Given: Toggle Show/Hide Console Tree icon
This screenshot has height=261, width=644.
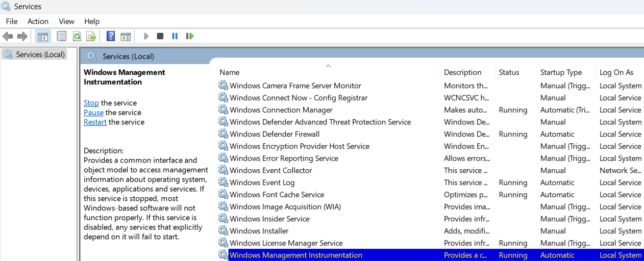Looking at the screenshot, I should 43,36.
